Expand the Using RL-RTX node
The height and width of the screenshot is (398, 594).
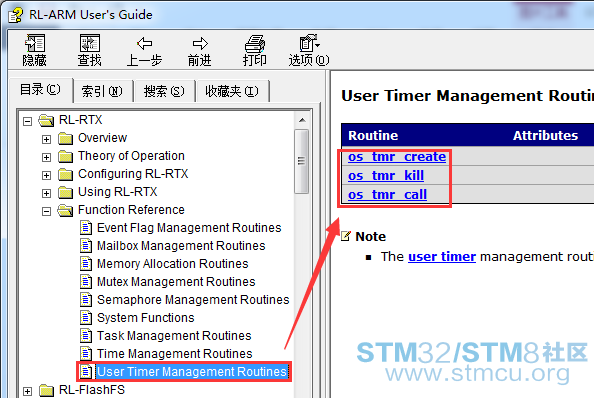[46, 193]
